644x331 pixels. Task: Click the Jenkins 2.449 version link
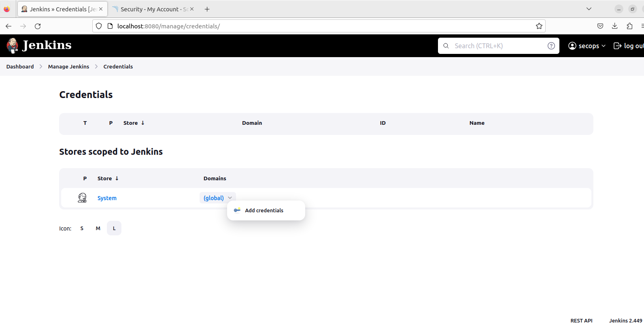(625, 320)
